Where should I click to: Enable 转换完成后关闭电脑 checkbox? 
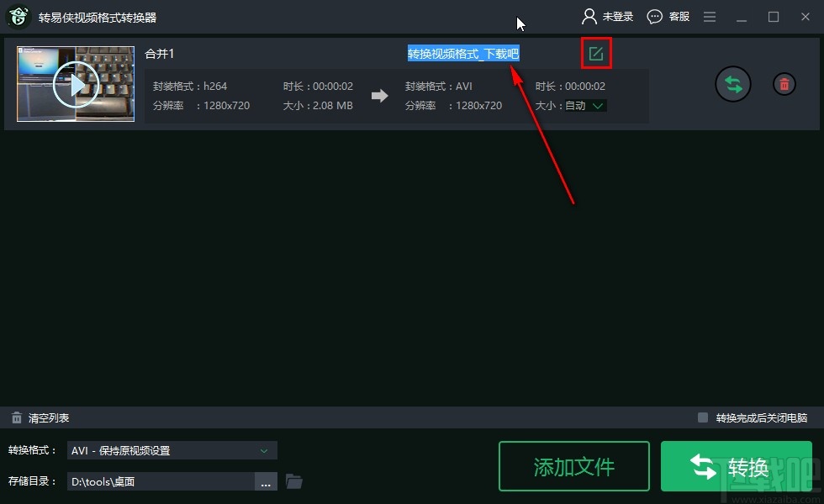tap(703, 417)
